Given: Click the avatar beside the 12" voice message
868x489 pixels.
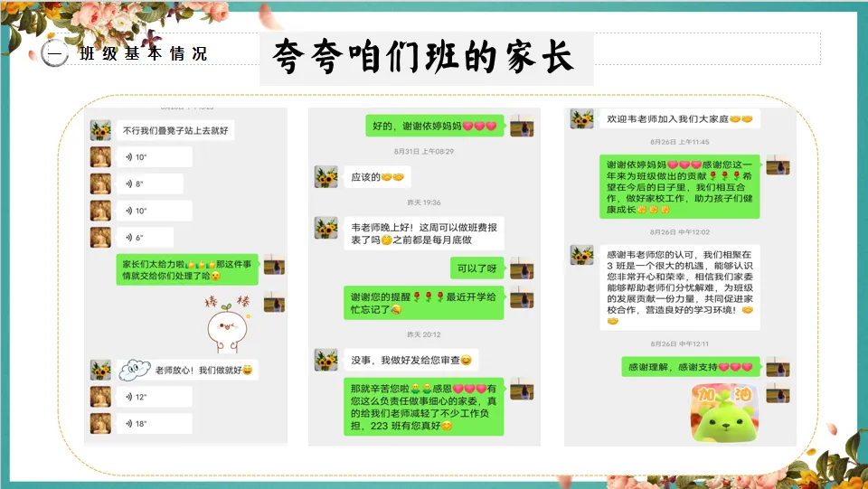Looking at the screenshot, I should click(100, 397).
